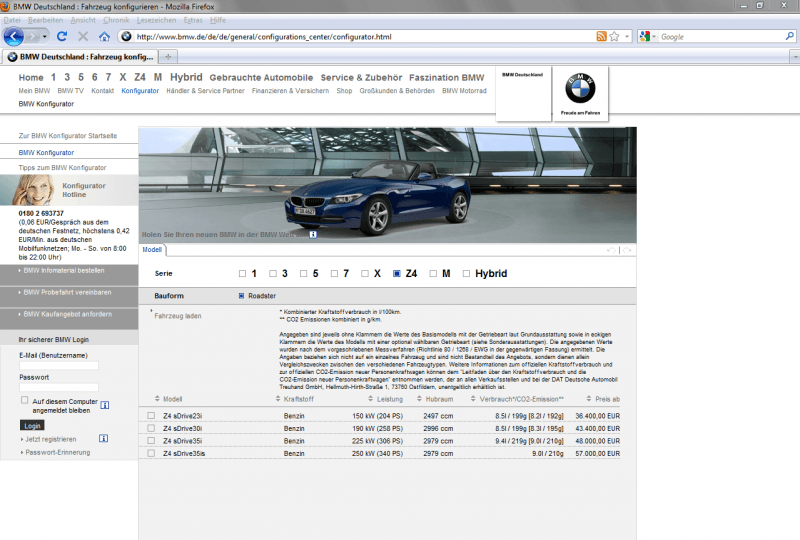Click BMW Probefahrt vereinbaren button

[x=69, y=296]
